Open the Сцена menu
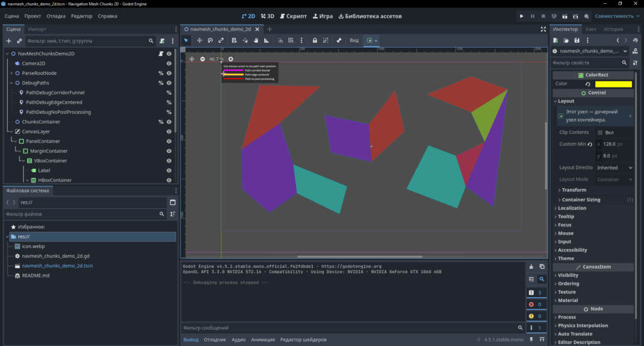Viewport: 644px width, 346px height. 11,16
